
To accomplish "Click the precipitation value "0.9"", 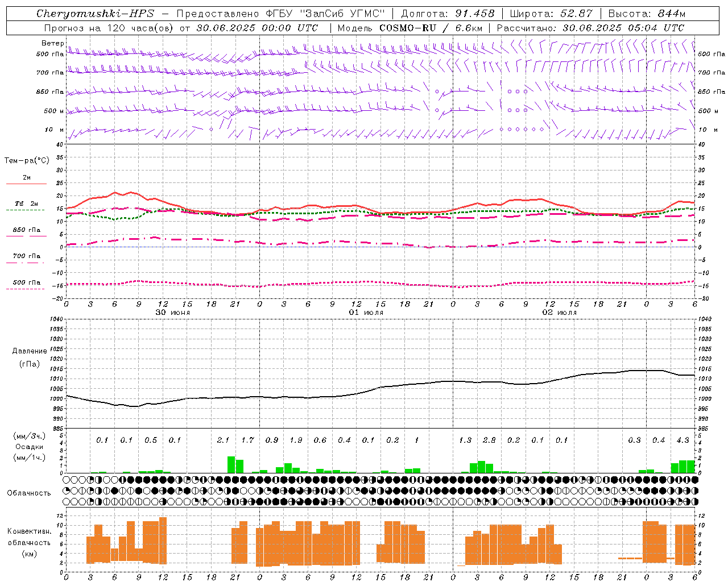I will (x=272, y=440).
